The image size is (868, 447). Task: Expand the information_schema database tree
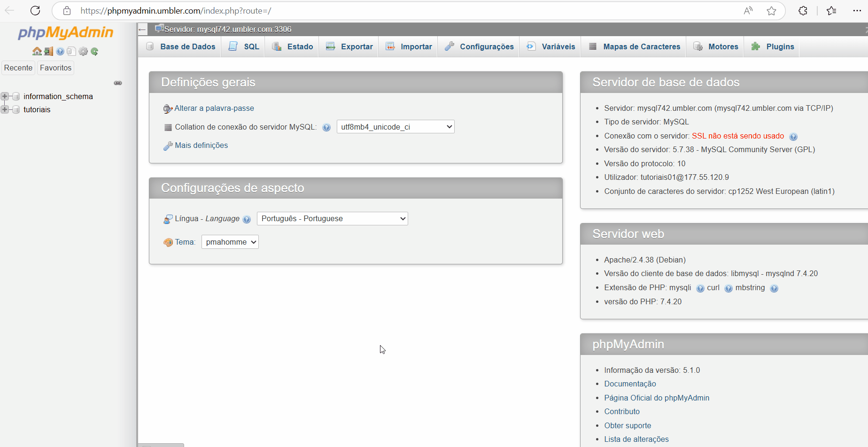5,96
